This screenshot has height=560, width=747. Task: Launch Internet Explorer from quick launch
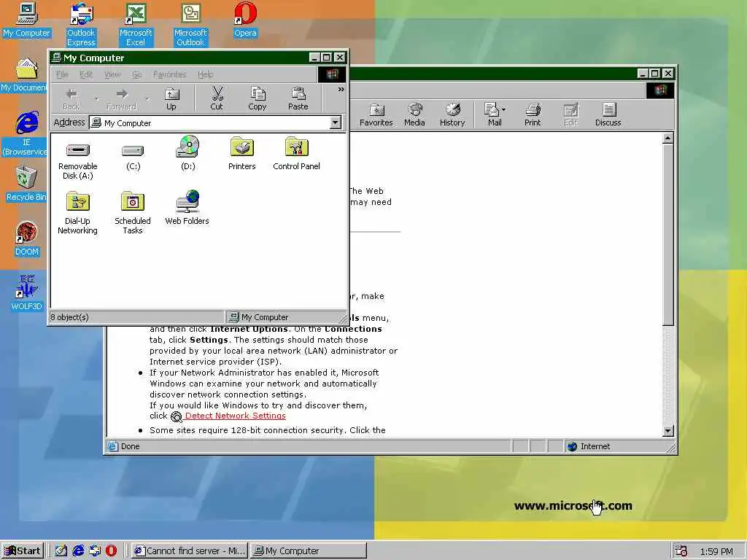(x=78, y=551)
